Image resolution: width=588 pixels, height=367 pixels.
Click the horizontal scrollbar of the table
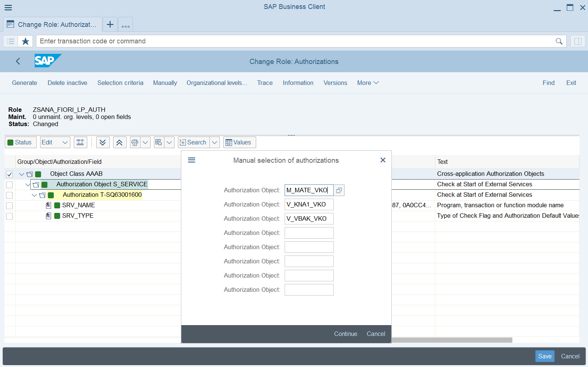pyautogui.click(x=452, y=340)
